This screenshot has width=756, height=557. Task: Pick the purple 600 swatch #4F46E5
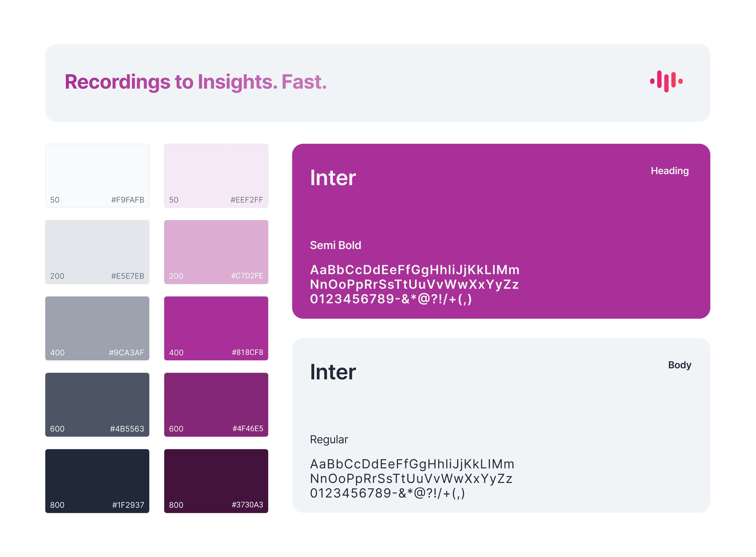[x=216, y=405]
